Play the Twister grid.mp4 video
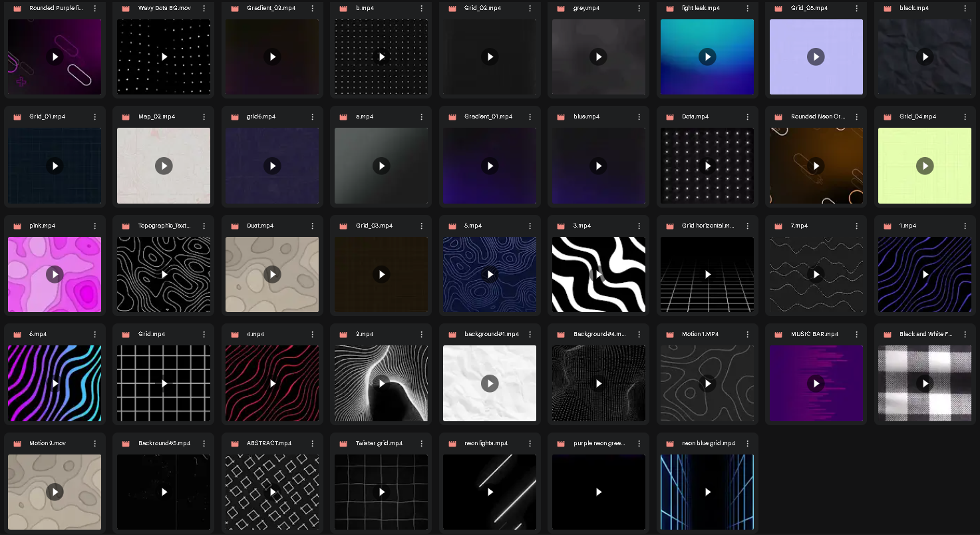The height and width of the screenshot is (535, 980). 381,492
